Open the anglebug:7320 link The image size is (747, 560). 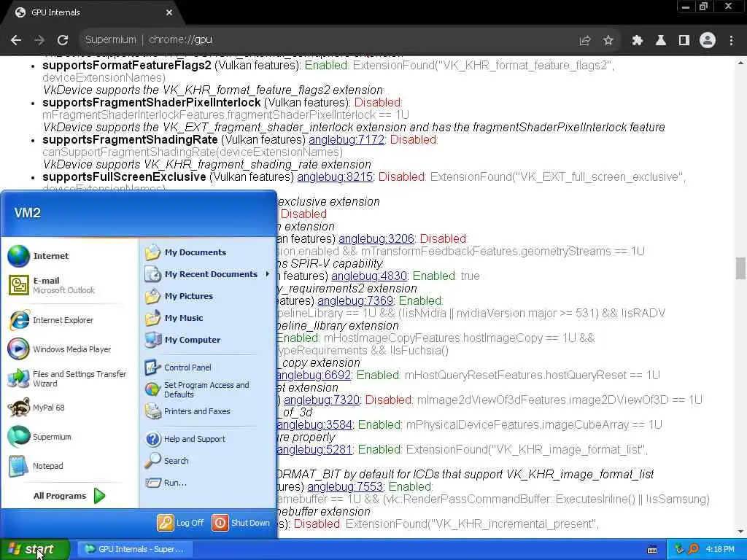tap(322, 400)
